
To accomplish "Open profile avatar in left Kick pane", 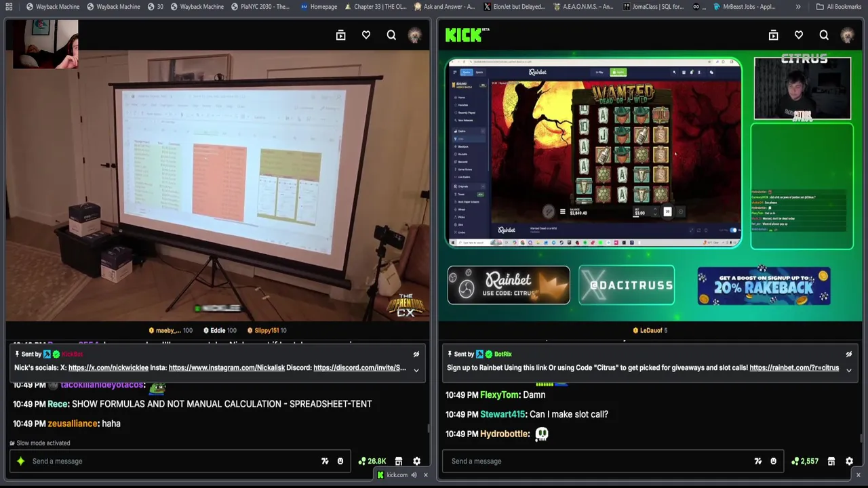I will click(414, 35).
